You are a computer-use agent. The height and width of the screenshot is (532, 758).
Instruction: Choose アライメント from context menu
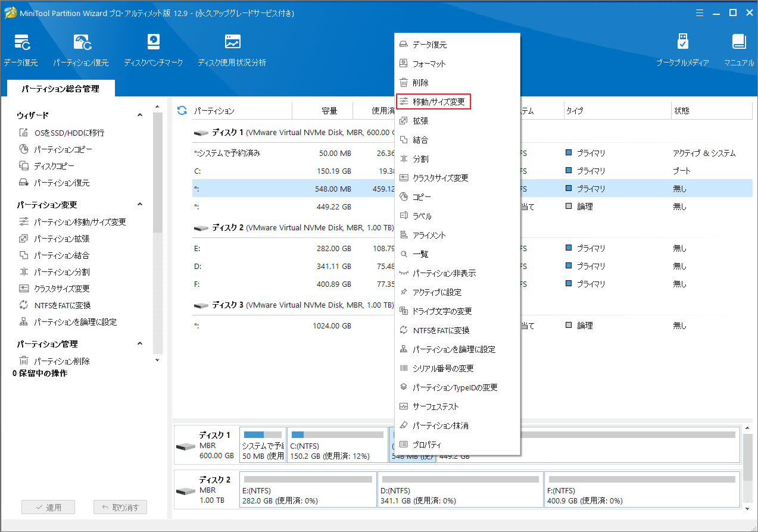(x=458, y=235)
